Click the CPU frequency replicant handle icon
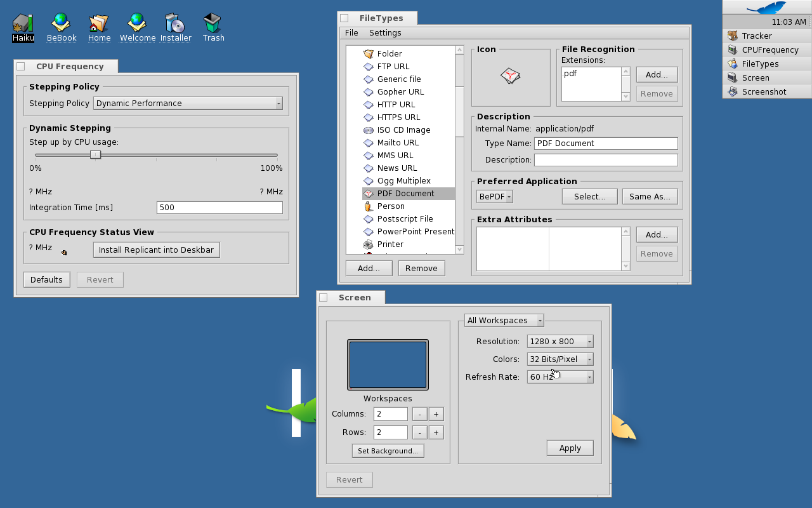Screen dimensions: 812x508 tap(64, 253)
